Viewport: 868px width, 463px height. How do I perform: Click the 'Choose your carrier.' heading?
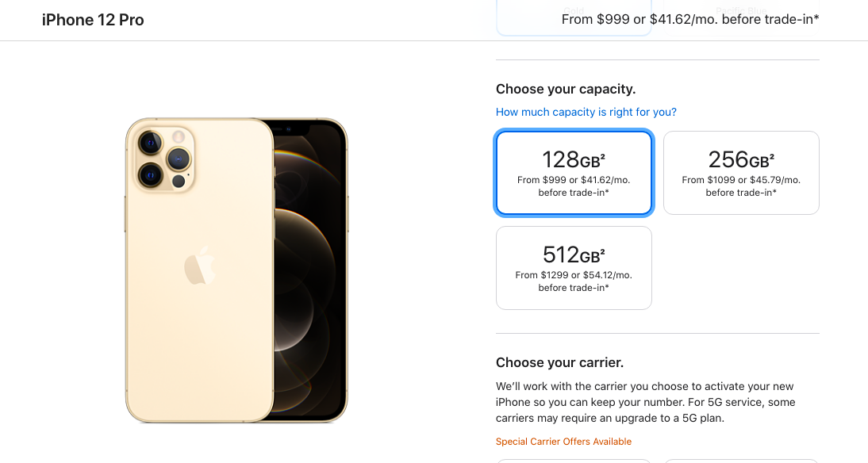[x=559, y=362]
